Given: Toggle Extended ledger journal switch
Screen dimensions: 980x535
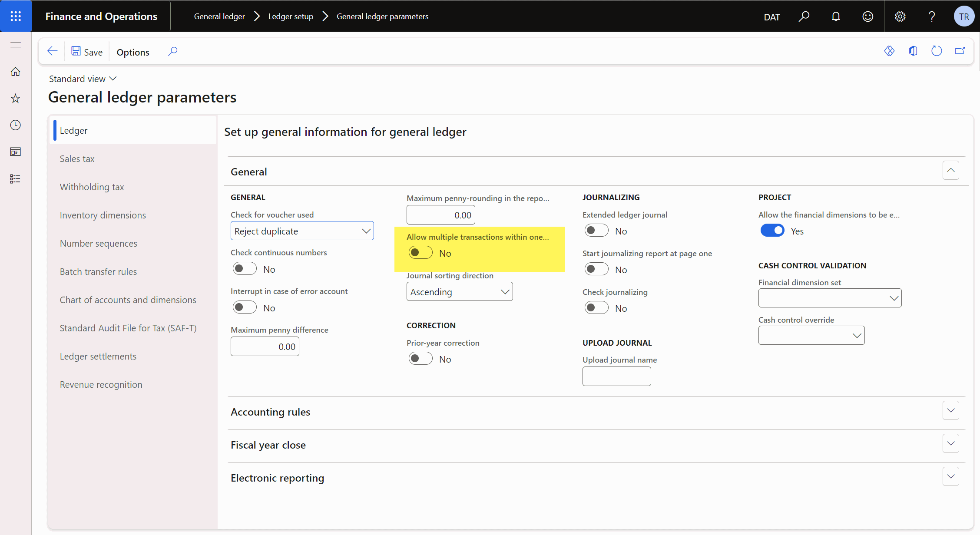Looking at the screenshot, I should (x=596, y=231).
